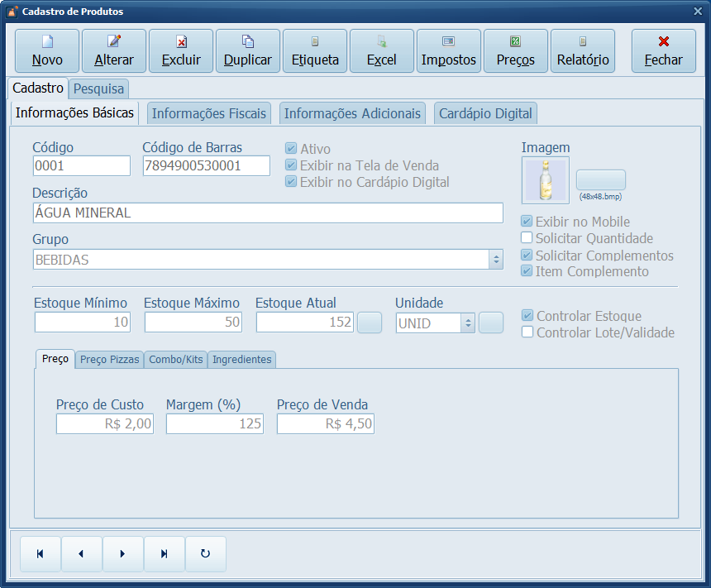Toggle the Controlar Estoque checkbox
The image size is (711, 588).
[x=527, y=316]
